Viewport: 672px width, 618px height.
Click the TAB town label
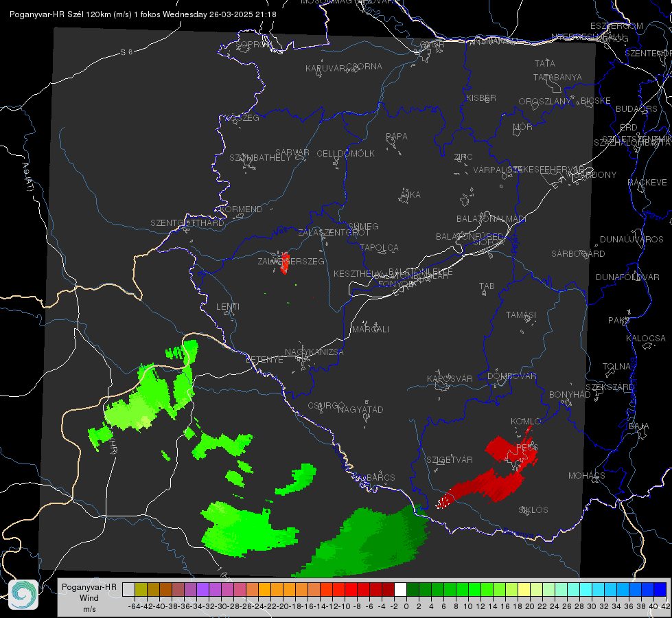(x=487, y=286)
